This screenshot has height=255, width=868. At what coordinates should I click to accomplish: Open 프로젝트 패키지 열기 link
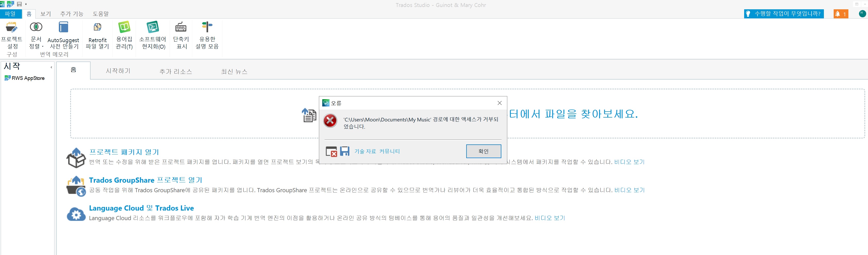coord(124,152)
